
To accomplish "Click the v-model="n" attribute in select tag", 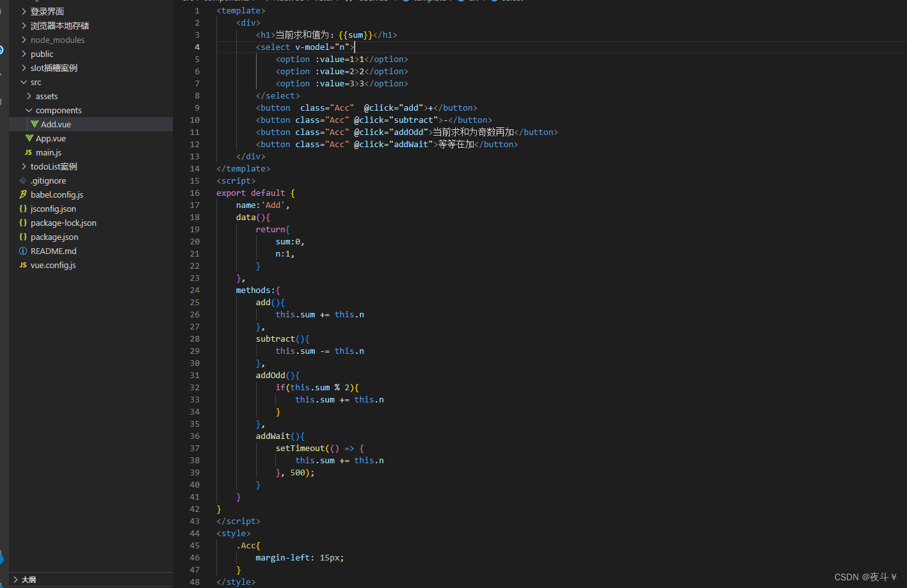I will pyautogui.click(x=323, y=47).
